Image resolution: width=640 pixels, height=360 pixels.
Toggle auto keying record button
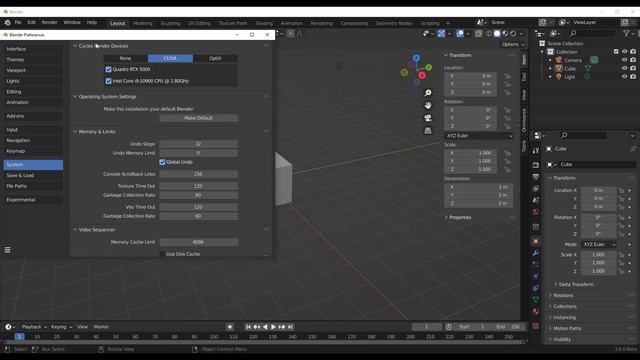pos(230,327)
